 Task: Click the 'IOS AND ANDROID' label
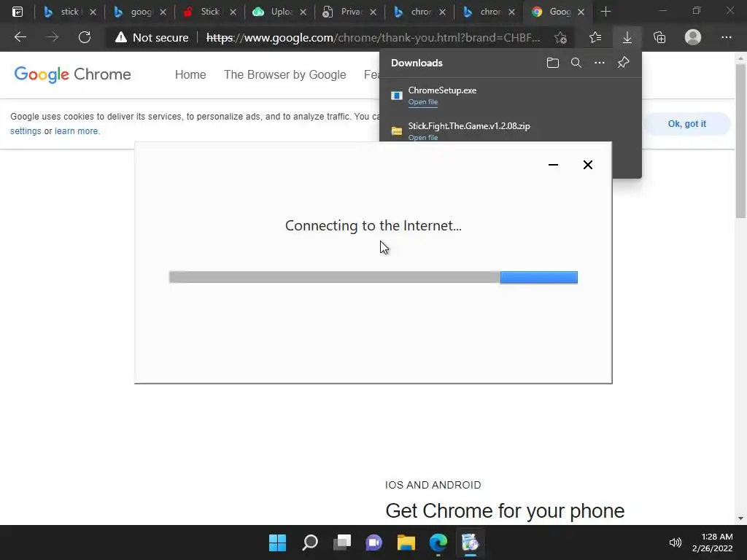(433, 485)
